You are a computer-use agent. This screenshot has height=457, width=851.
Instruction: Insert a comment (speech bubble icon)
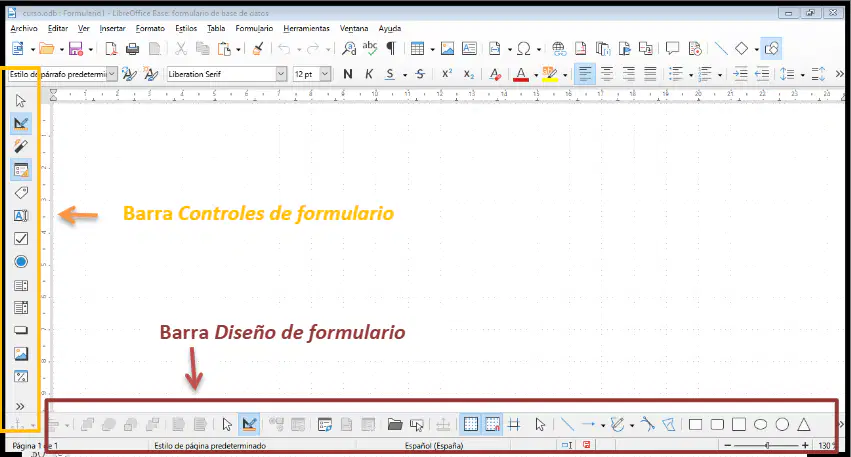tap(672, 49)
